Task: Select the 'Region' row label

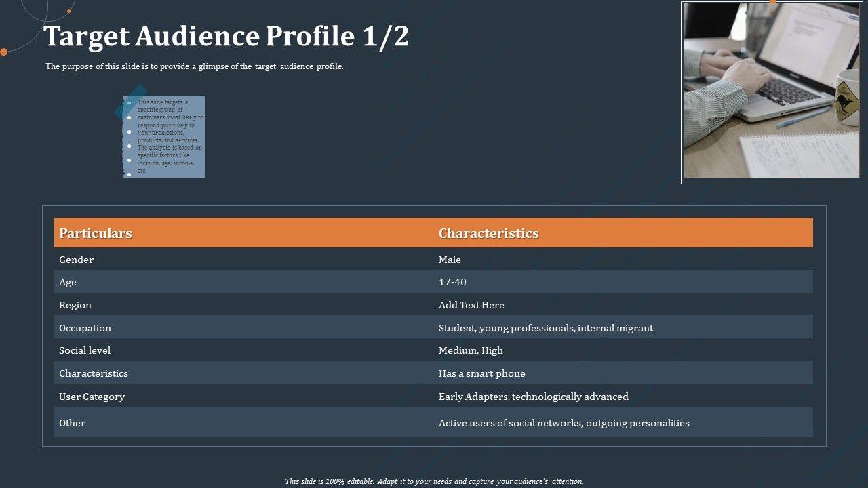Action: (75, 305)
